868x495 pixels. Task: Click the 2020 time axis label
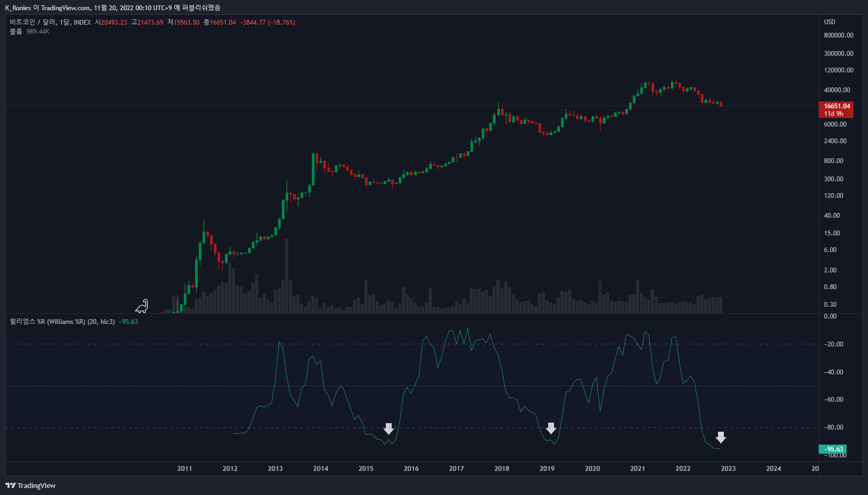pyautogui.click(x=593, y=469)
